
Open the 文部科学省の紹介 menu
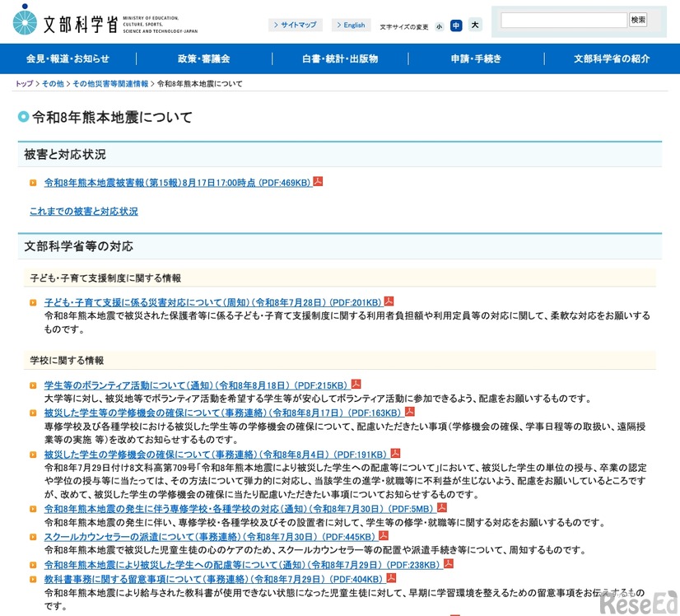click(612, 58)
